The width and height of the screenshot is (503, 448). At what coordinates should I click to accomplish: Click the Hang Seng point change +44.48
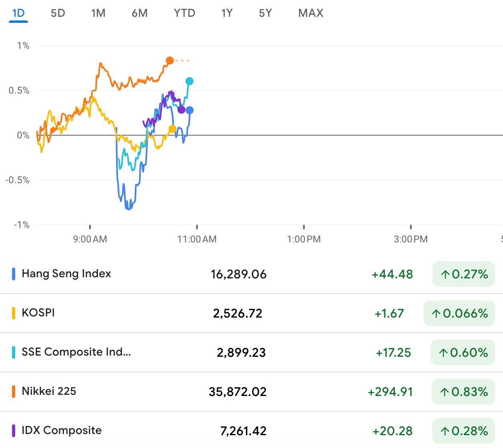392,274
